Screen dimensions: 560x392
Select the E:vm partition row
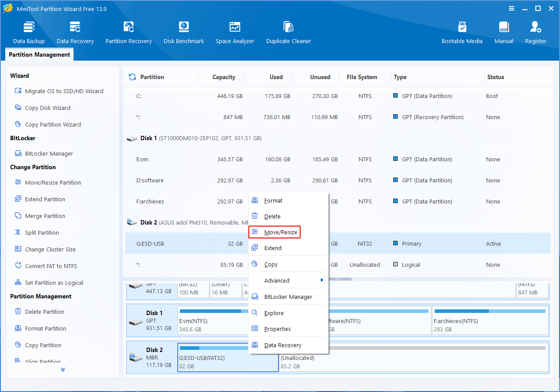(338, 160)
